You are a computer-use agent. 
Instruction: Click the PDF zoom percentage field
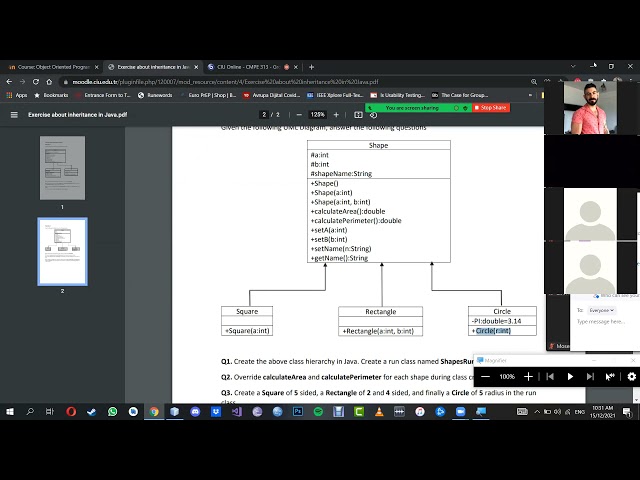[318, 115]
